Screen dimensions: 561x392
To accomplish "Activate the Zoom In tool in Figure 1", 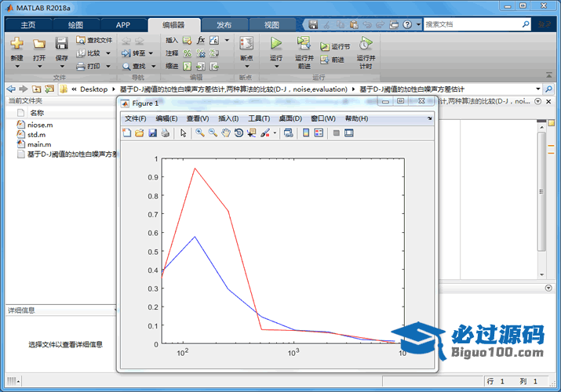I will pyautogui.click(x=199, y=133).
